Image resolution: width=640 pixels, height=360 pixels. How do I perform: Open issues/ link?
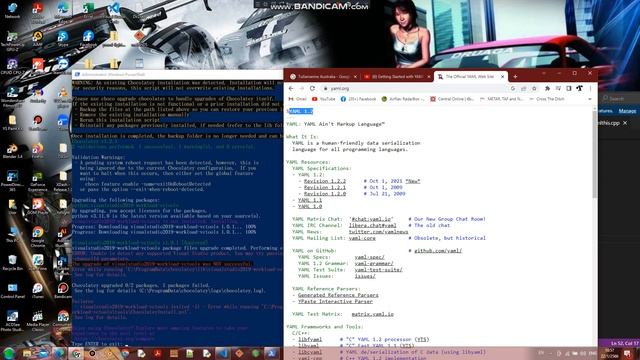coord(365,276)
